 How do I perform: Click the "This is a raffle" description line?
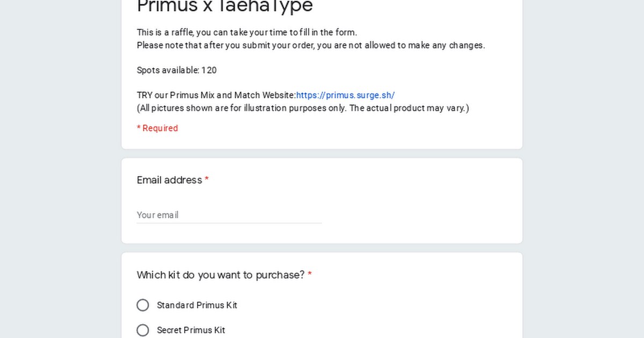click(247, 33)
